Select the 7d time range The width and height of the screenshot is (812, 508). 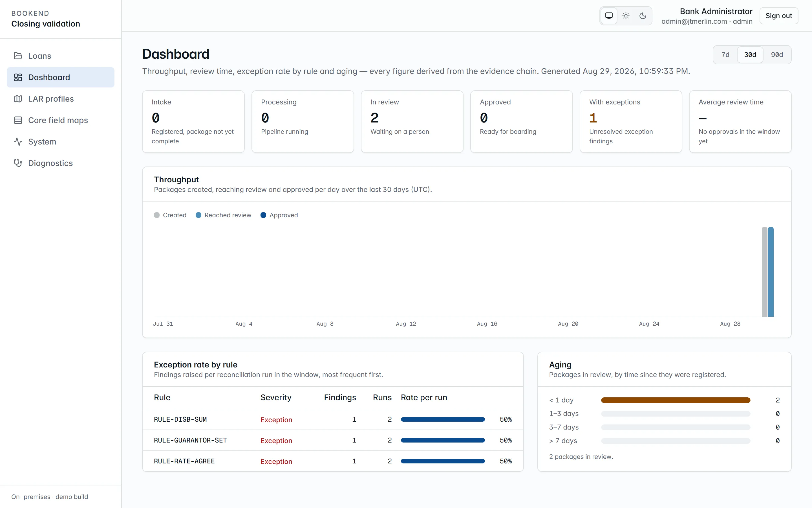(x=725, y=55)
